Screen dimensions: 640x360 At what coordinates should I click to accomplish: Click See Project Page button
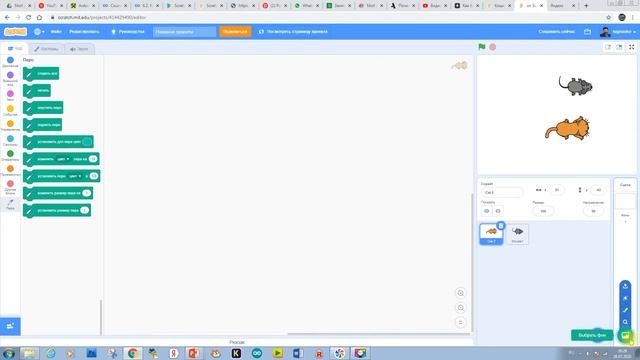293,31
